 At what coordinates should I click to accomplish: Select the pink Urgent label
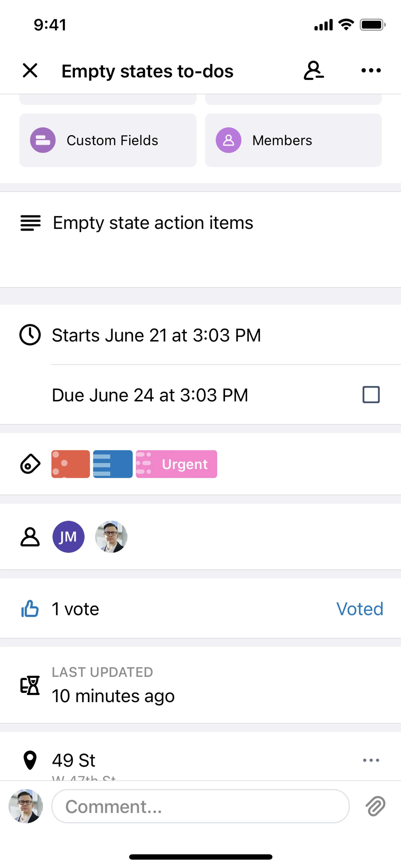point(176,464)
